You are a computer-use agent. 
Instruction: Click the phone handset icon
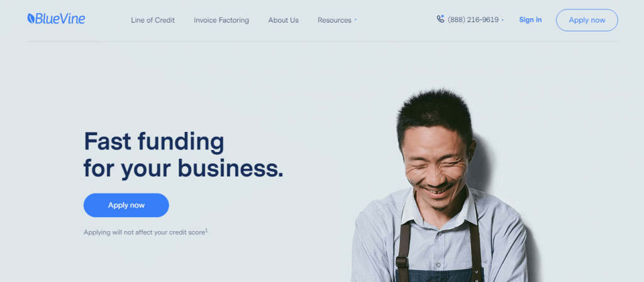click(x=440, y=19)
